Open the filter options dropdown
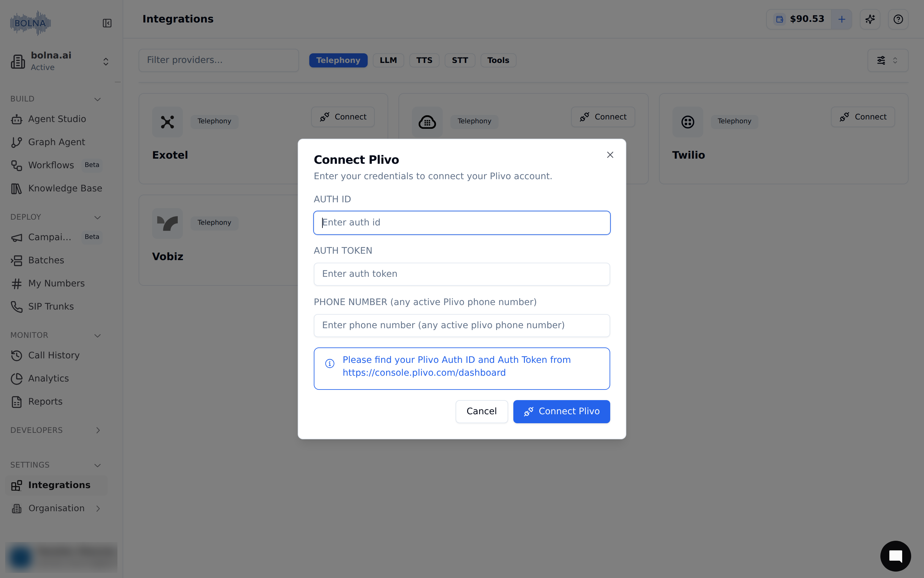 click(888, 60)
